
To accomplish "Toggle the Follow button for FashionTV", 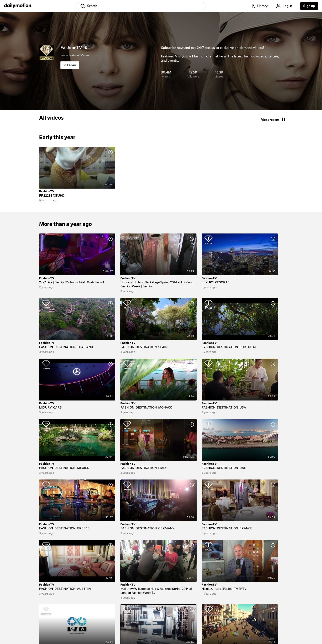I will [x=70, y=65].
